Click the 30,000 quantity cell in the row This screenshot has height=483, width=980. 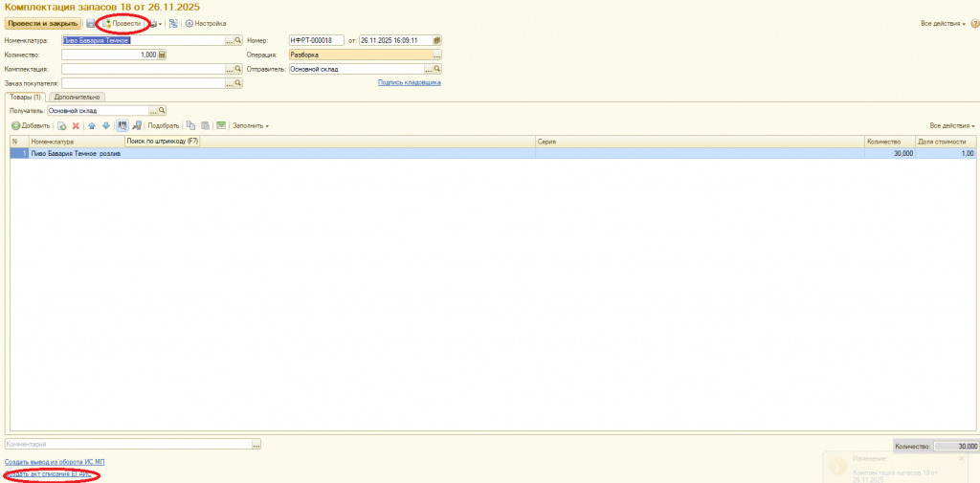coord(889,153)
